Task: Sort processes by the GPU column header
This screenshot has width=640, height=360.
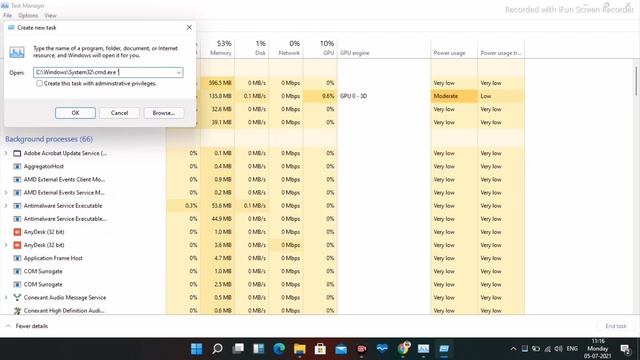Action: click(x=320, y=48)
